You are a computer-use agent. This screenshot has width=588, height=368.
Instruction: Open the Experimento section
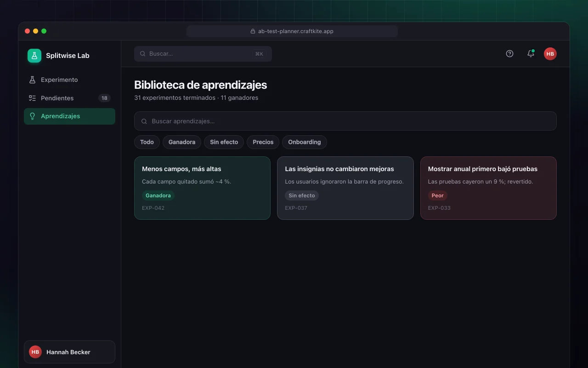[69, 80]
